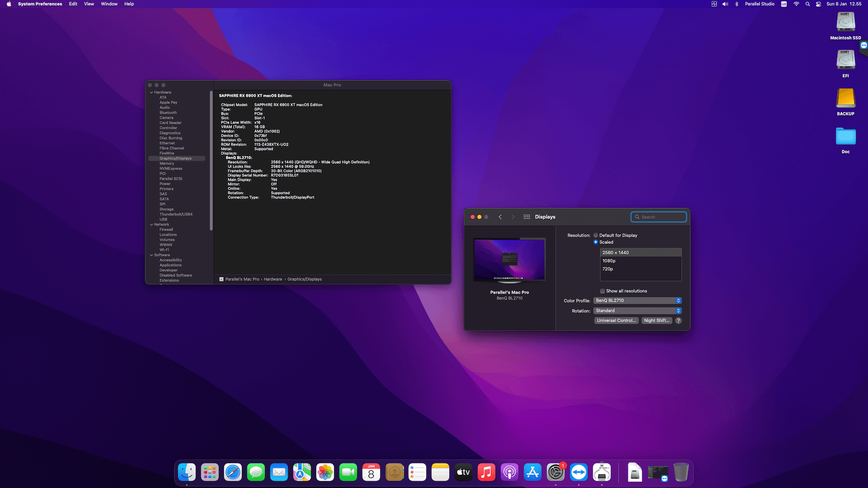Open the Edit menu
The height and width of the screenshot is (488, 868).
[73, 4]
